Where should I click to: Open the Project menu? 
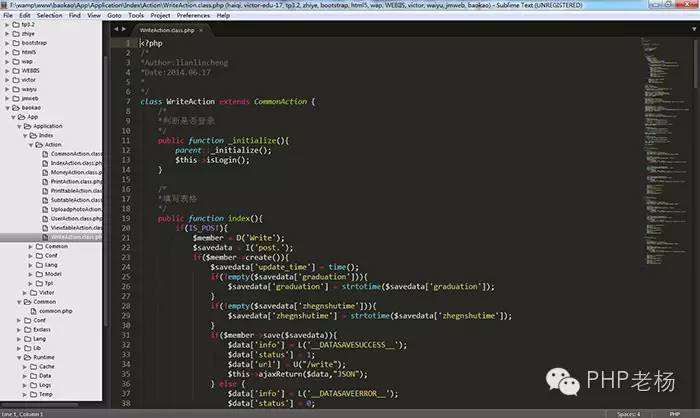(160, 15)
